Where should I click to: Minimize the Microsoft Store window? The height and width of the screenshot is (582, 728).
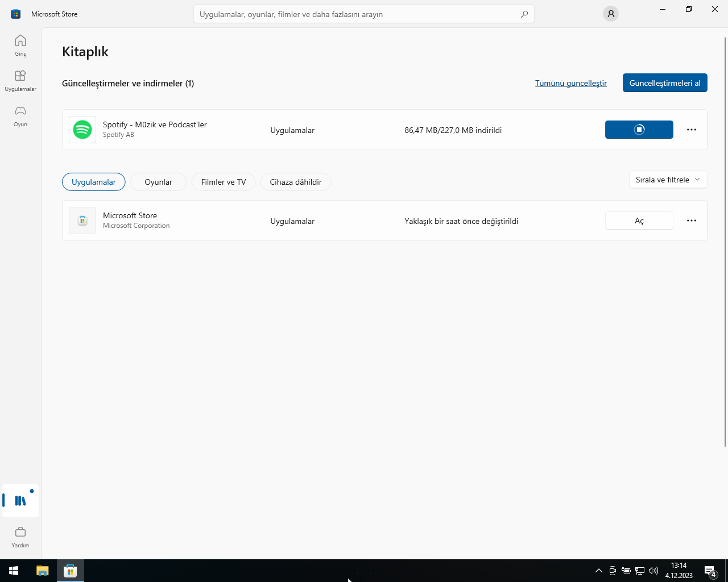point(663,9)
